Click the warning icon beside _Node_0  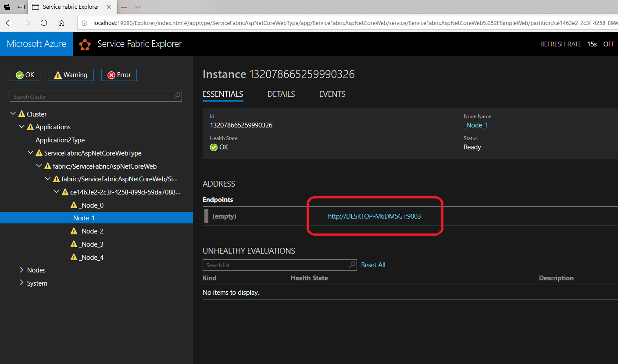[74, 205]
